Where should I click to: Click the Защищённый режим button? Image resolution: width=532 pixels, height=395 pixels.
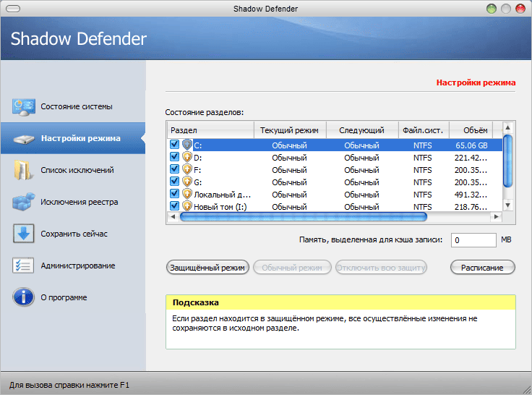(207, 267)
